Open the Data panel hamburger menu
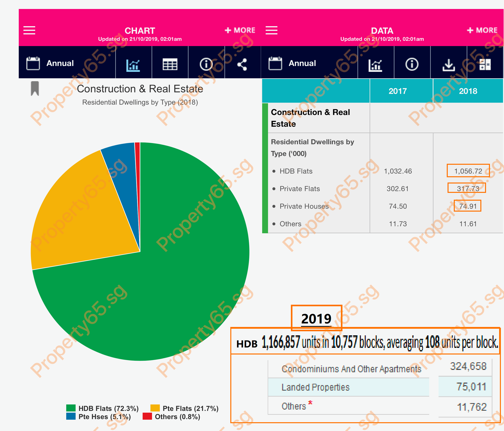Image resolution: width=504 pixels, height=431 pixels. [x=271, y=30]
